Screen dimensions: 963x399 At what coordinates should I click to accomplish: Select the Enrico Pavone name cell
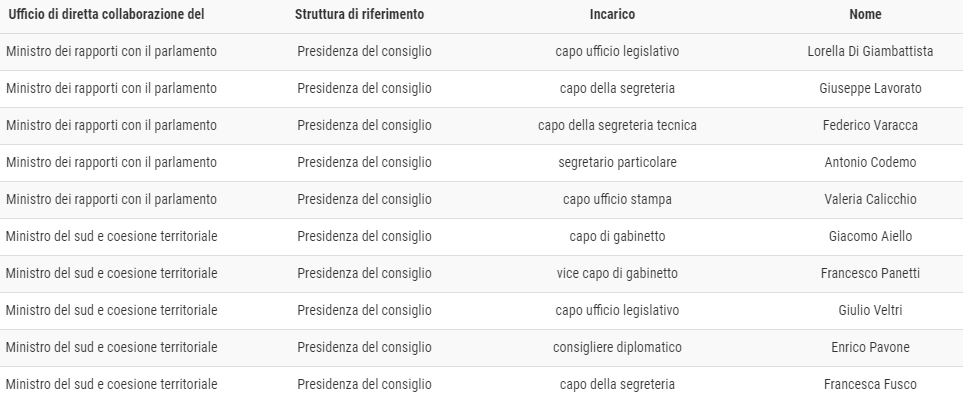pos(870,347)
